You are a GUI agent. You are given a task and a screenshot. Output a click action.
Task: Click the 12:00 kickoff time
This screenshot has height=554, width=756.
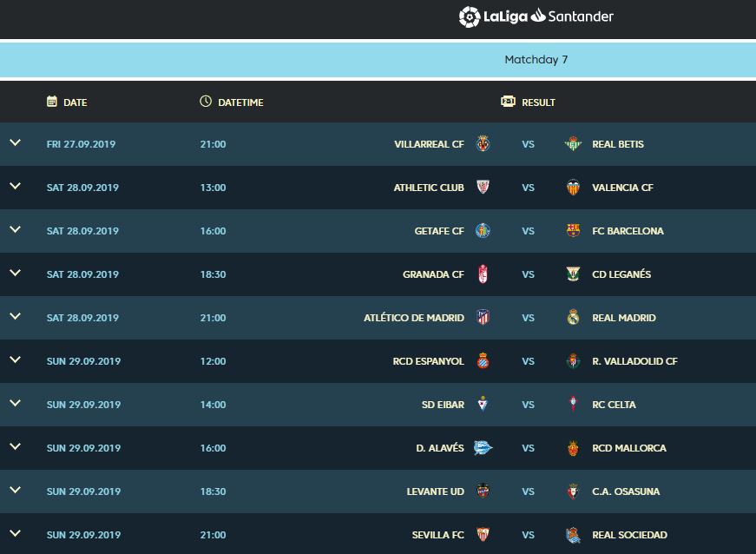coord(214,361)
